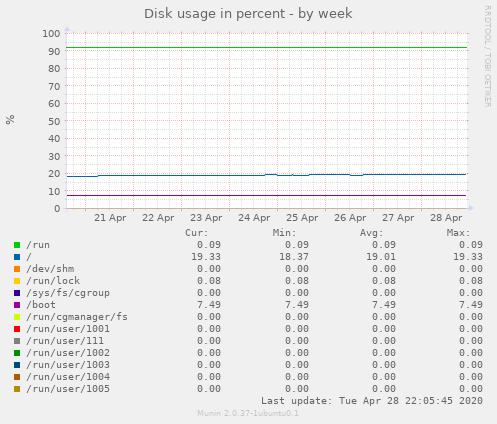
Task: Click the red /run/user/1001 legend swatch
Action: [17, 329]
